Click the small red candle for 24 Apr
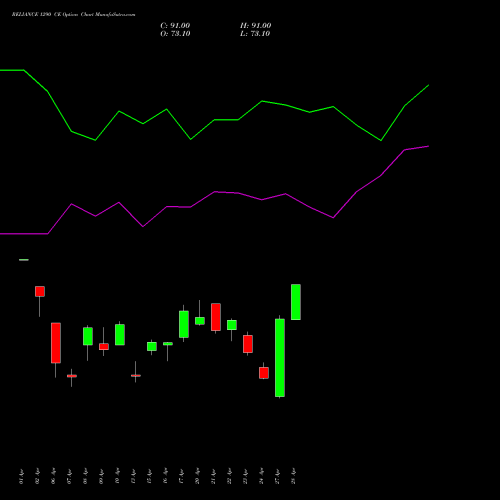 (x=264, y=373)
